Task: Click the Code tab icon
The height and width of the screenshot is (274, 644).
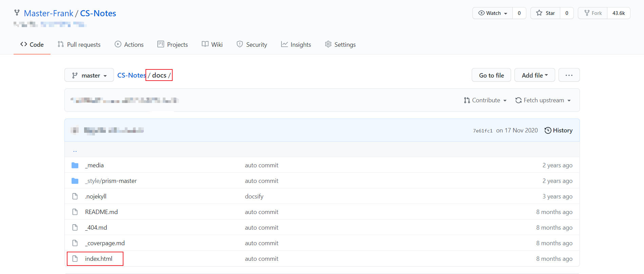Action: point(24,44)
